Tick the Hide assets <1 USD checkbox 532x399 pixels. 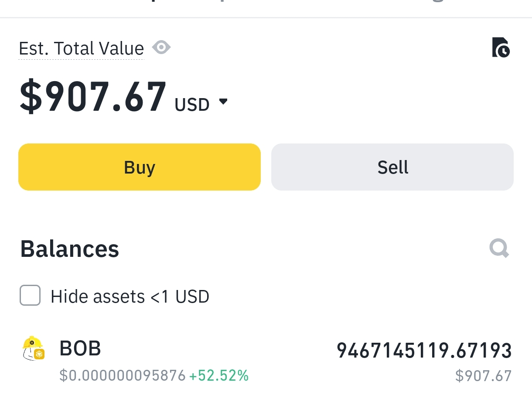(x=30, y=295)
